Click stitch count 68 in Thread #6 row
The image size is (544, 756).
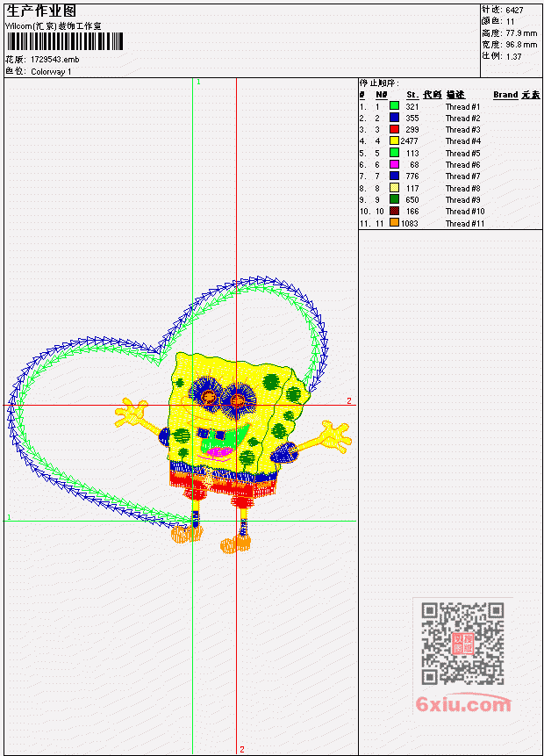pos(414,165)
